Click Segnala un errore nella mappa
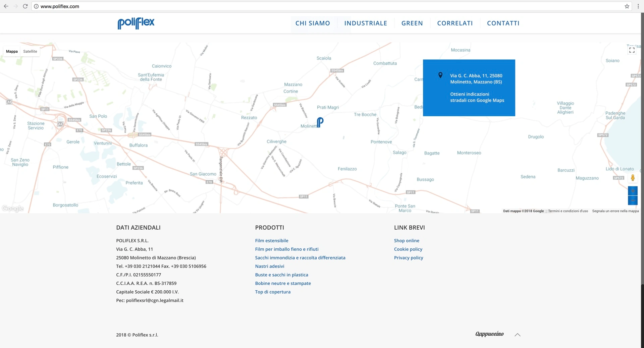 click(615, 211)
